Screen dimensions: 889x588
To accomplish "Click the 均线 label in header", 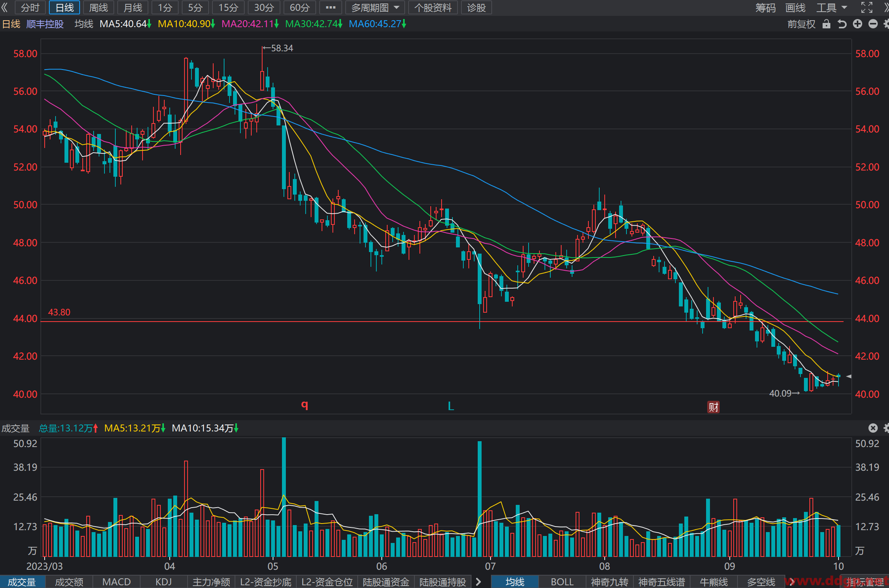I will [x=84, y=24].
